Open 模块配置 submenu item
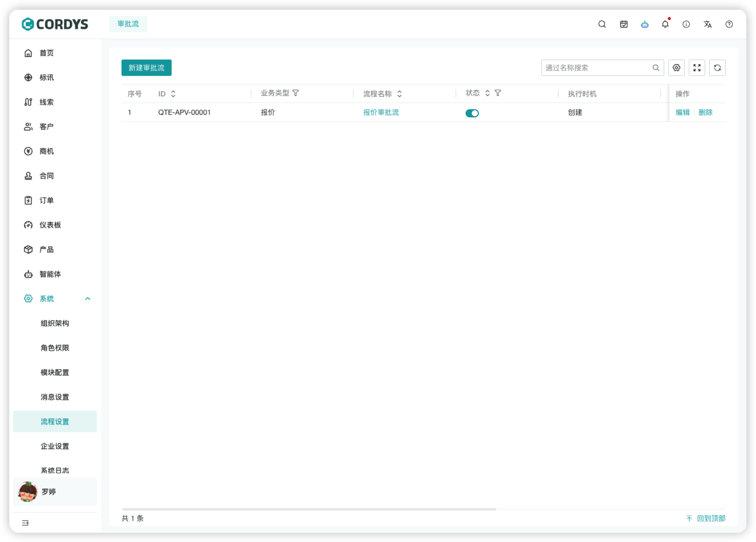Viewport: 756px width, 542px height. coord(55,372)
